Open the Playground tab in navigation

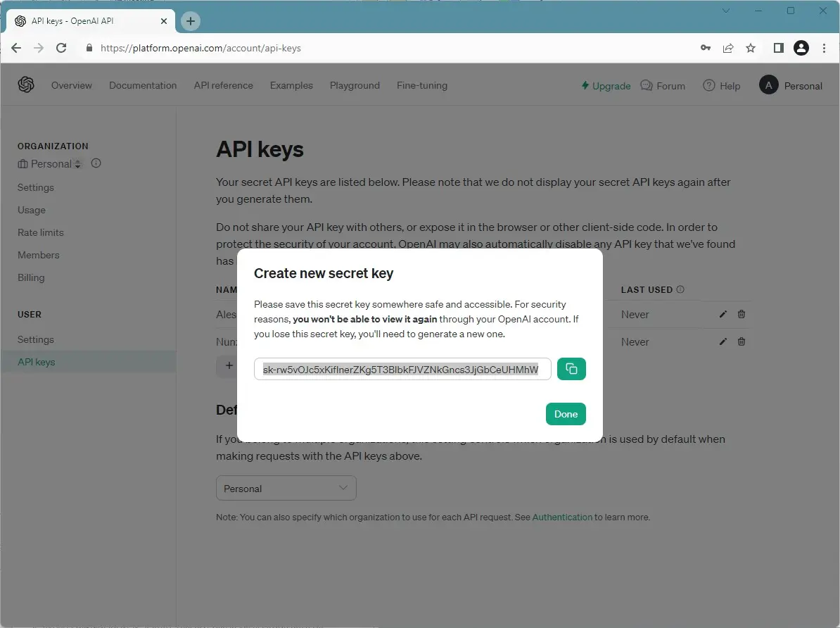[355, 86]
